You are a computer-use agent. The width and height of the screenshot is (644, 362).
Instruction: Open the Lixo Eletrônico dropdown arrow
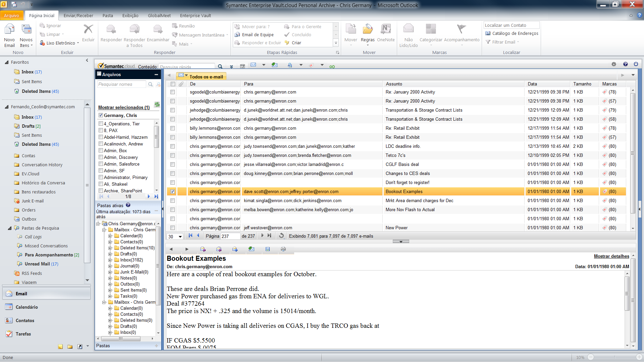point(78,43)
